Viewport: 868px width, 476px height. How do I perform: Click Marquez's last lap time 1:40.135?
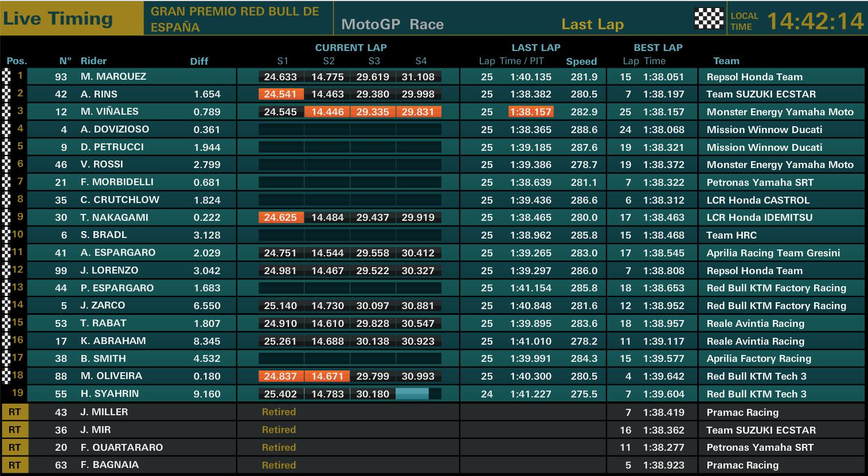click(531, 76)
